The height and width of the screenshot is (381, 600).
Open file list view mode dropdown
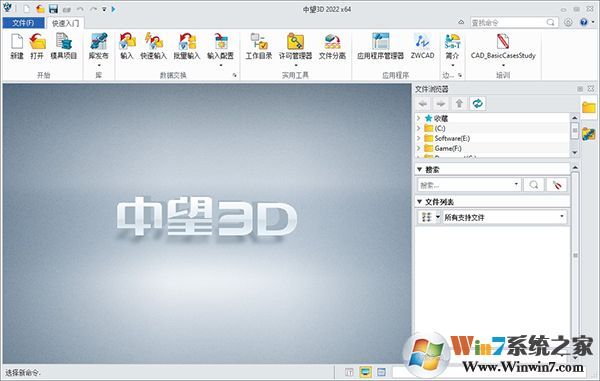438,217
